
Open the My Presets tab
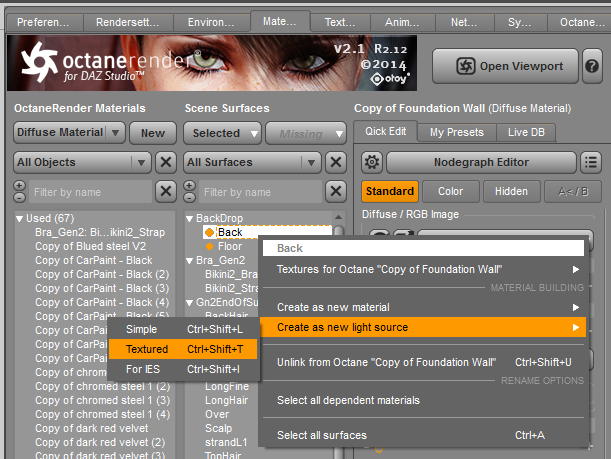coord(457,132)
